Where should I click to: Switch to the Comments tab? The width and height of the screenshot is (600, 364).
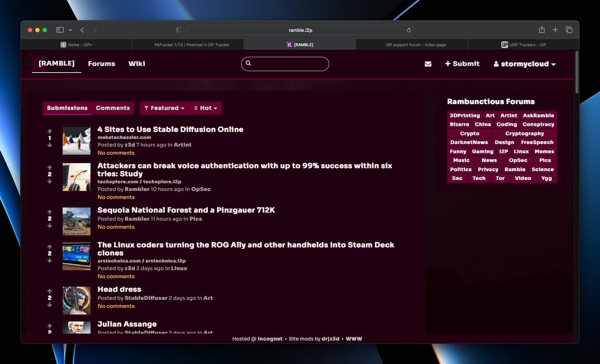point(113,108)
